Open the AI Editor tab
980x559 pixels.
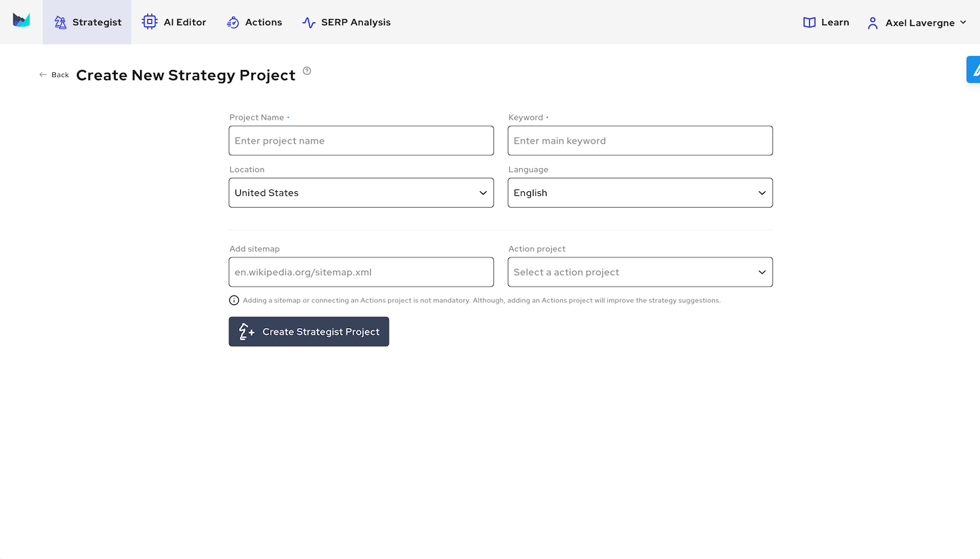coord(174,22)
